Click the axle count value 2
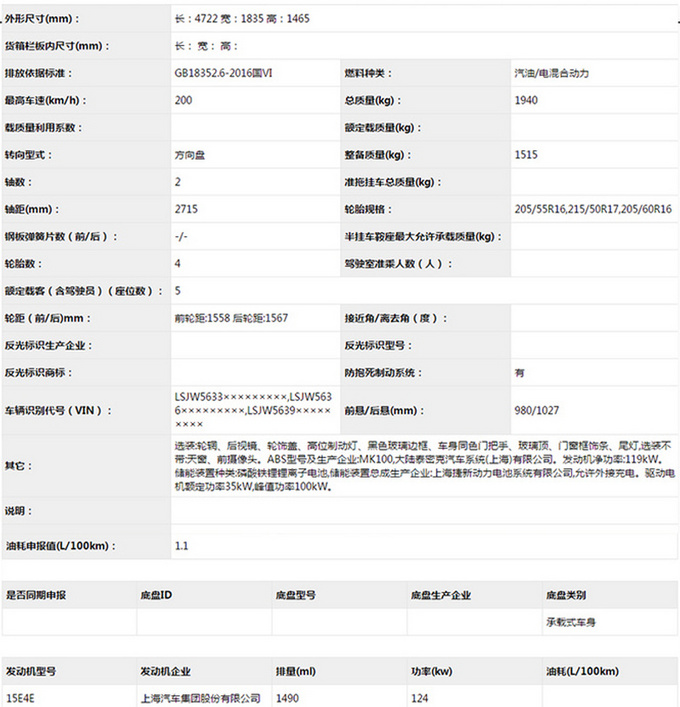The width and height of the screenshot is (680, 707). (x=178, y=182)
